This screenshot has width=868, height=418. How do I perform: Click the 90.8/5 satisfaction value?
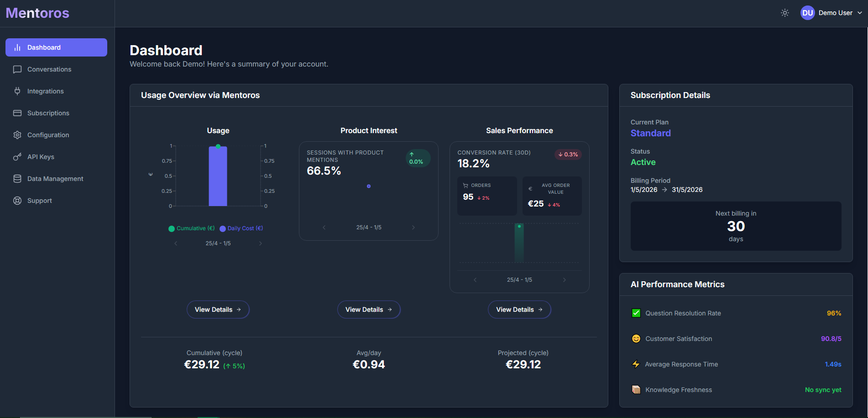pyautogui.click(x=831, y=339)
